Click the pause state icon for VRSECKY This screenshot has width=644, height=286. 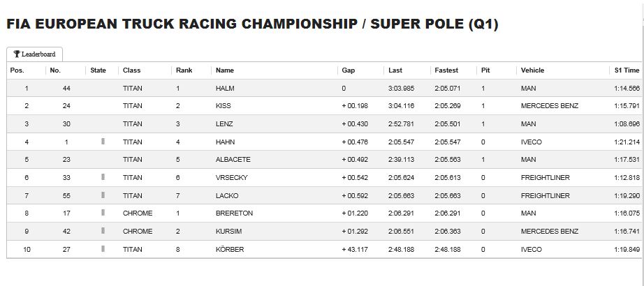coord(103,177)
